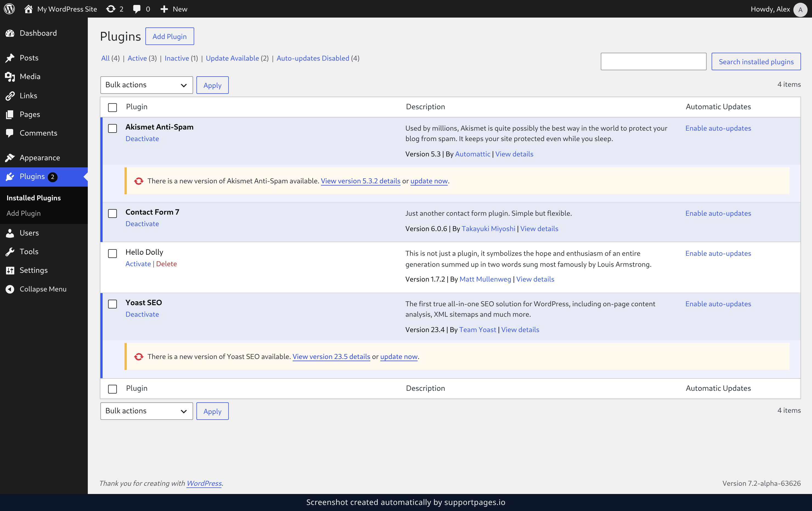Click the updates refresh icon in admin bar

(111, 9)
